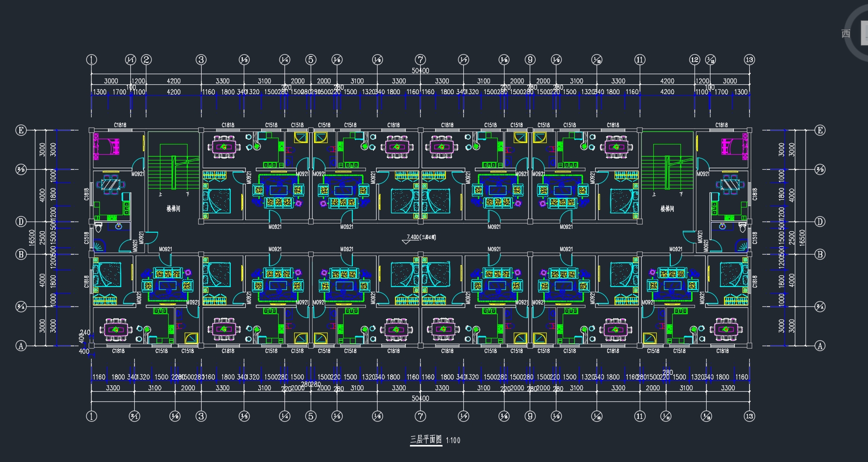Select the drawing title 三层平面图
Viewport: 868px width, 462px height.
click(426, 440)
